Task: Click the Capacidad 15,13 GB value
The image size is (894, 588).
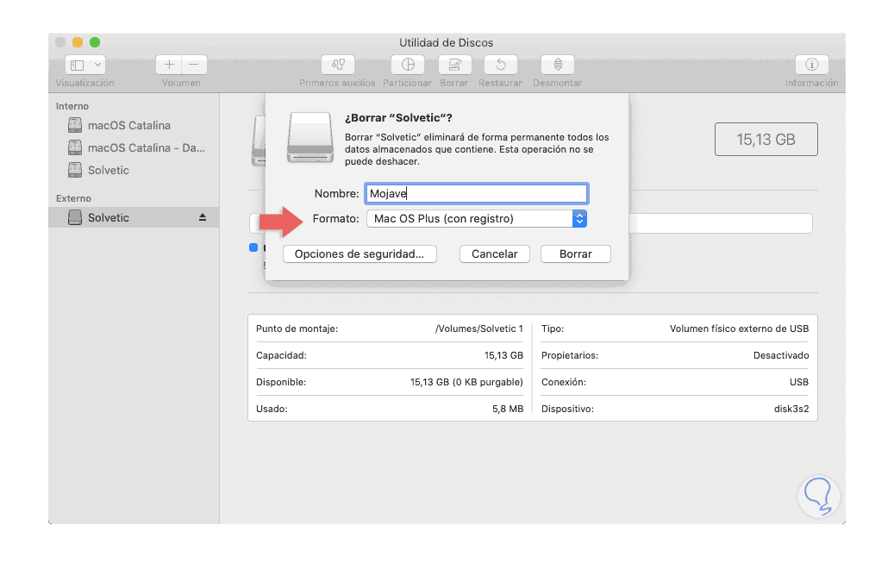Action: pyautogui.click(x=503, y=355)
